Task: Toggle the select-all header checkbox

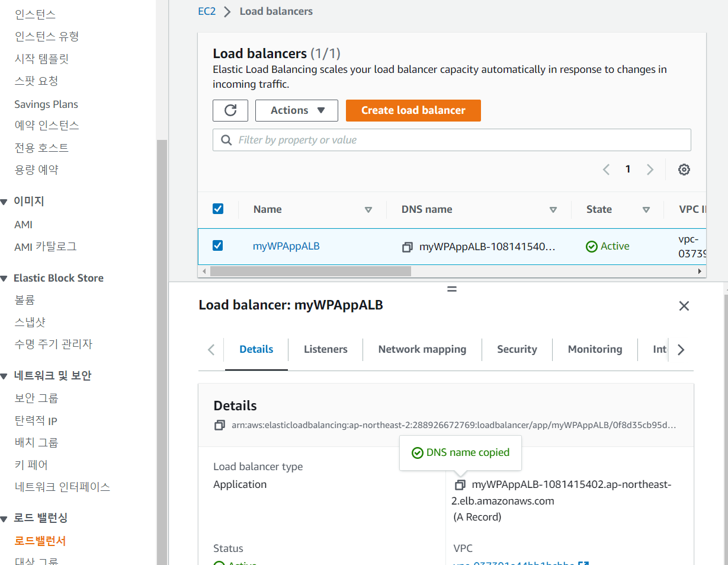Action: click(x=218, y=209)
